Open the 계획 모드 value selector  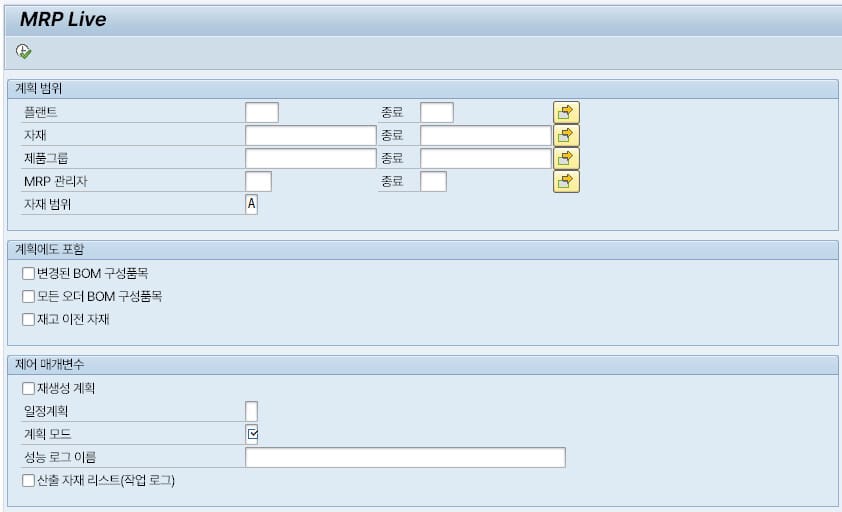point(252,434)
